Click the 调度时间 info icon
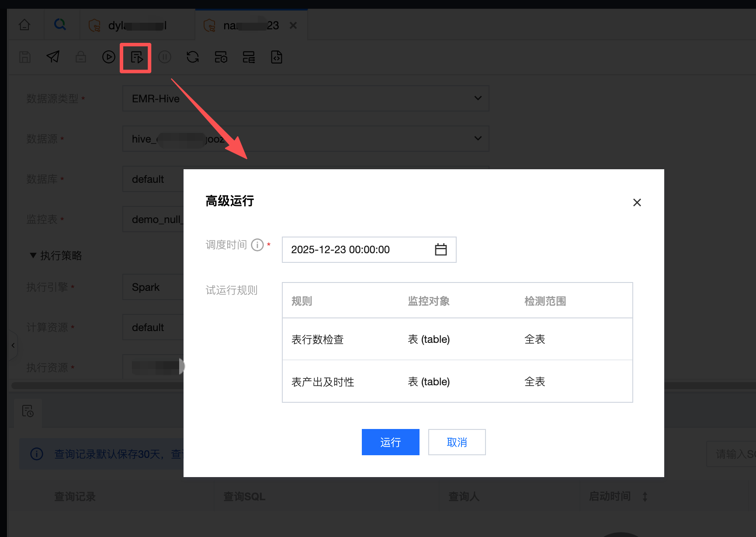Image resolution: width=756 pixels, height=537 pixels. (x=257, y=245)
